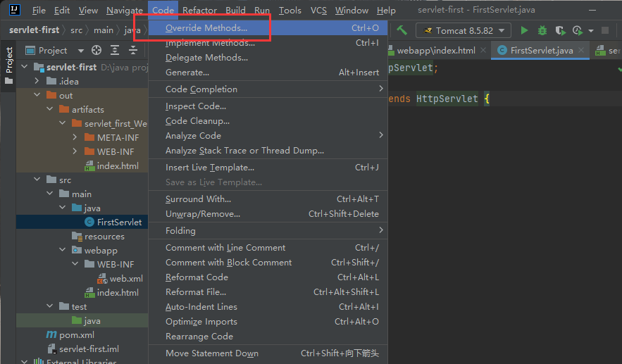Open the Project view selector dropdown

click(x=81, y=51)
